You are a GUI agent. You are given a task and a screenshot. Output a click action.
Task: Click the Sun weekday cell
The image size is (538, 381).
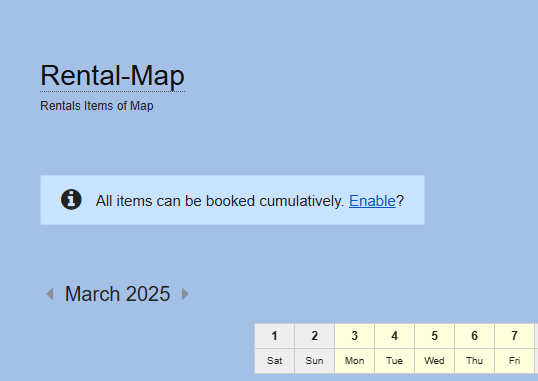pyautogui.click(x=314, y=361)
